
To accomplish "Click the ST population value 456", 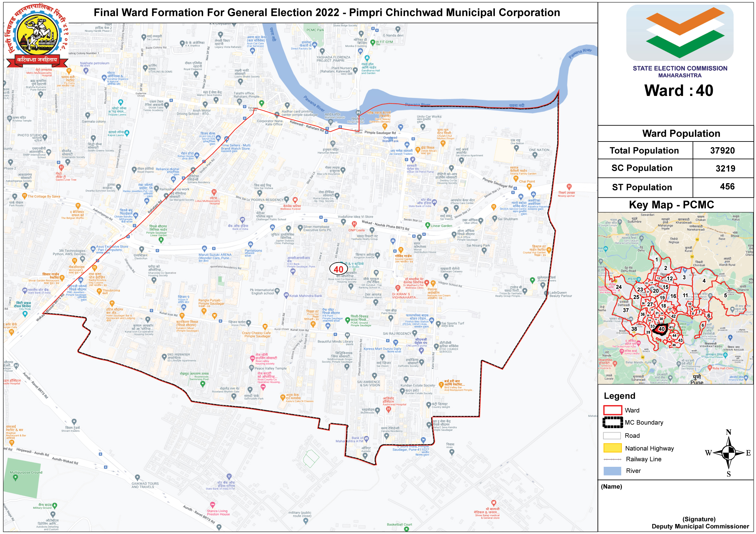I will [727, 186].
